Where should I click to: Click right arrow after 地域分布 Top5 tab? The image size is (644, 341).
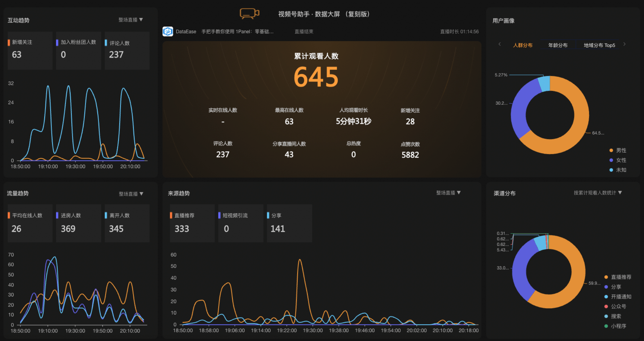point(624,44)
